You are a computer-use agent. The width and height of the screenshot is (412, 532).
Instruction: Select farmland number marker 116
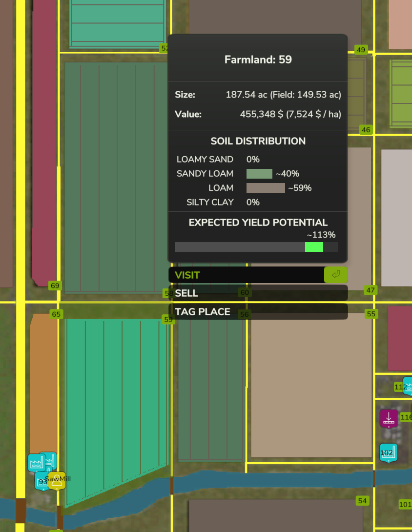[x=406, y=417]
